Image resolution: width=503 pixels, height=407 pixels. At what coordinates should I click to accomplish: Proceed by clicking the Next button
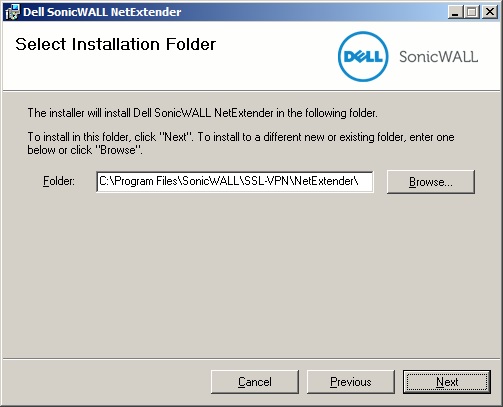[x=447, y=382]
